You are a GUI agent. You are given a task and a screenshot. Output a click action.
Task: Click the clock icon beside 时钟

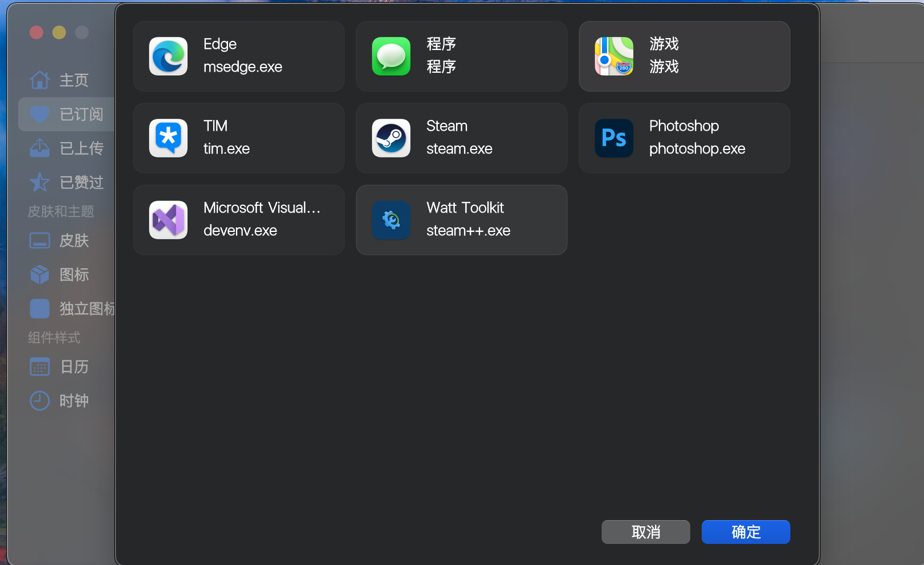coord(40,401)
